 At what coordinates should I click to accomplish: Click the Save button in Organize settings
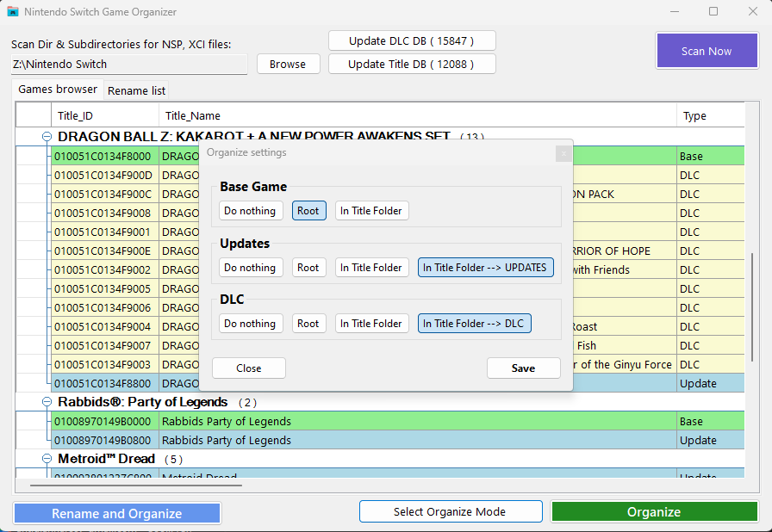(523, 368)
